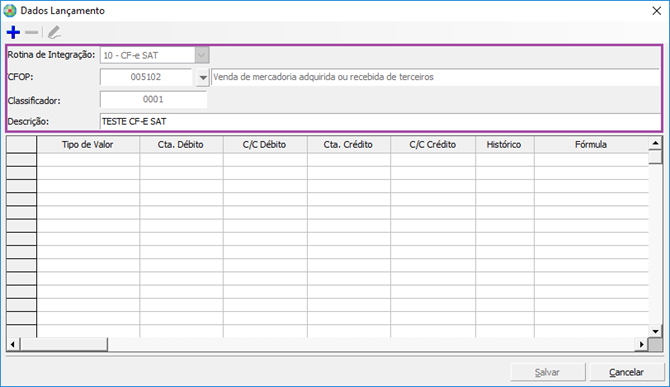Click the minus remove-entry icon

(x=32, y=32)
